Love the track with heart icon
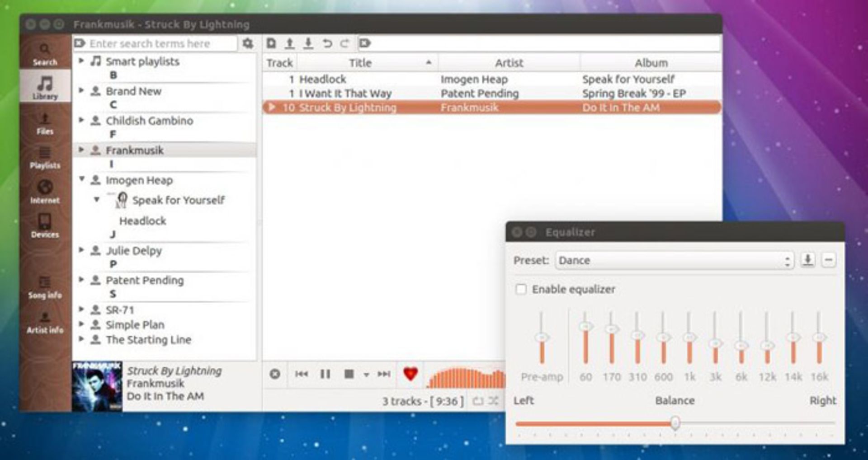This screenshot has height=460, width=868. point(410,374)
